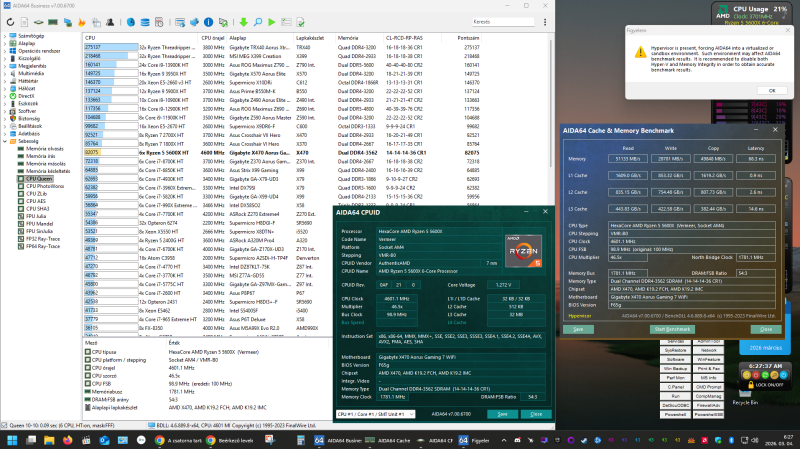The width and height of the screenshot is (800, 449).
Task: Click Close button in AIDA64 CPUID window
Action: click(536, 414)
